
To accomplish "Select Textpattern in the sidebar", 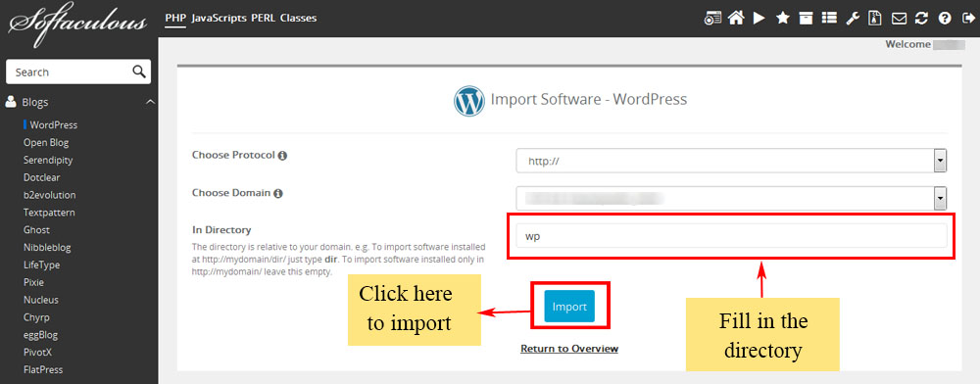I will point(49,213).
